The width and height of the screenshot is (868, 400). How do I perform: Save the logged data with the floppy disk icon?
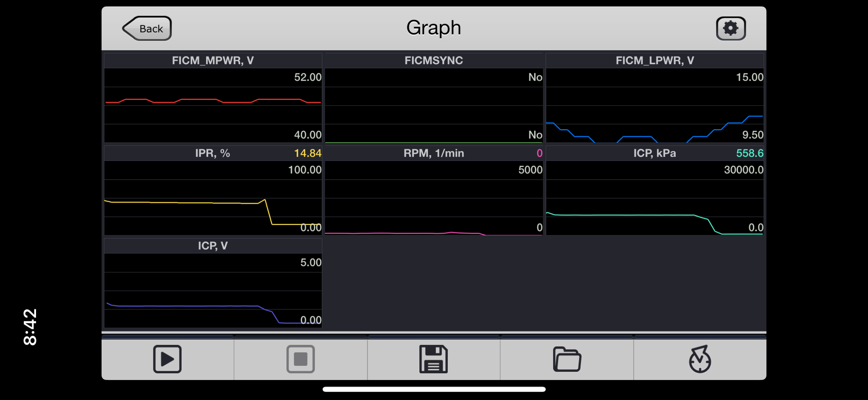(434, 359)
